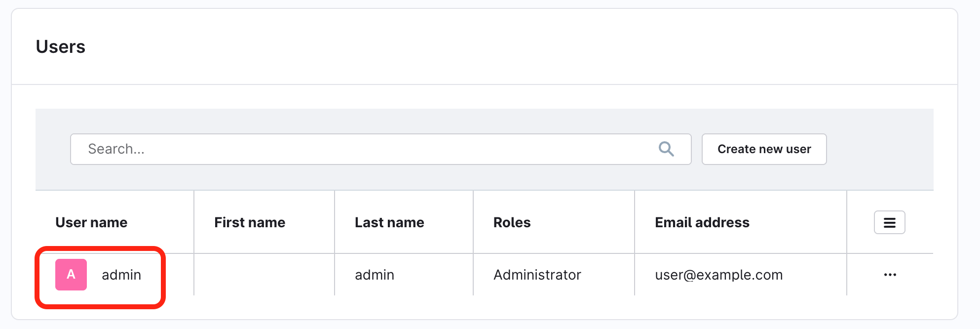Open the admin user name entry
Image resolution: width=980 pixels, height=329 pixels.
click(x=121, y=275)
